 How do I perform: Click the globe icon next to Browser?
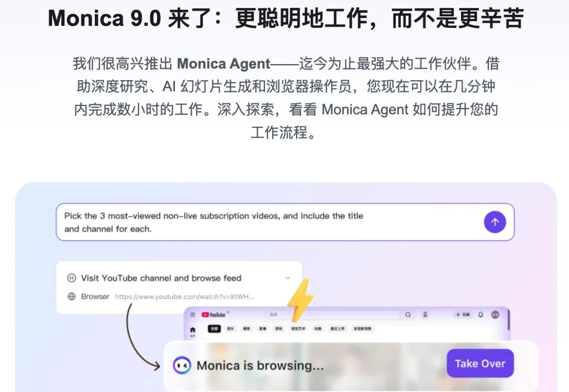pos(72,296)
